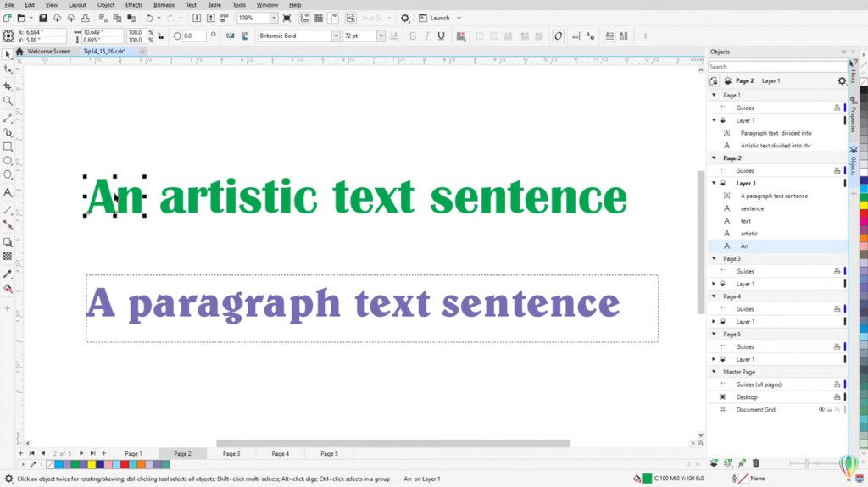Select the Crop tool
The width and height of the screenshot is (868, 487).
coord(8,86)
